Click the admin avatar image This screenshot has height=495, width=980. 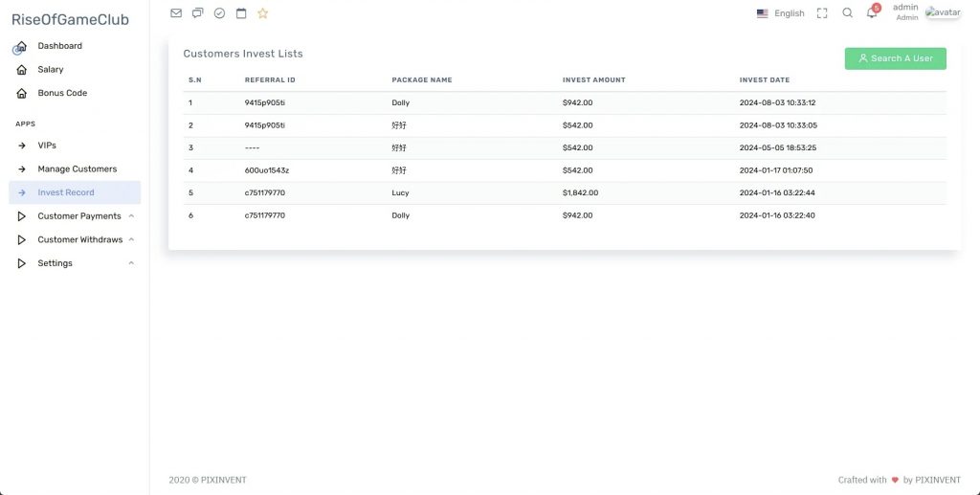click(942, 12)
